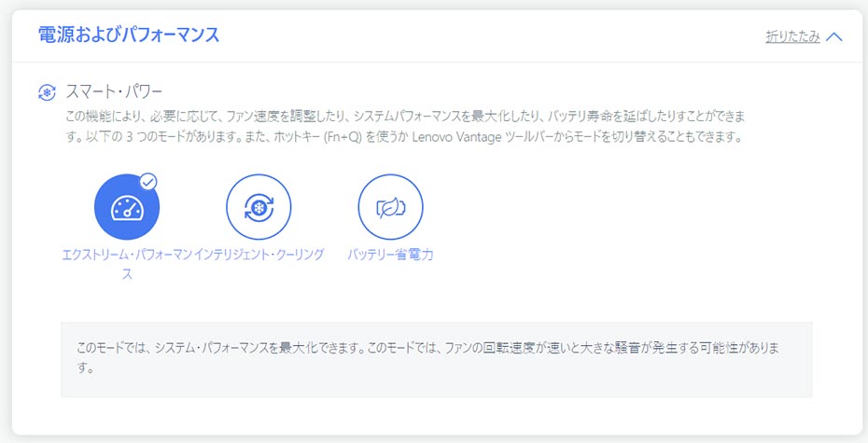Click the Smart Power icon beside スマート・パワー
The height and width of the screenshot is (443, 868).
click(47, 92)
